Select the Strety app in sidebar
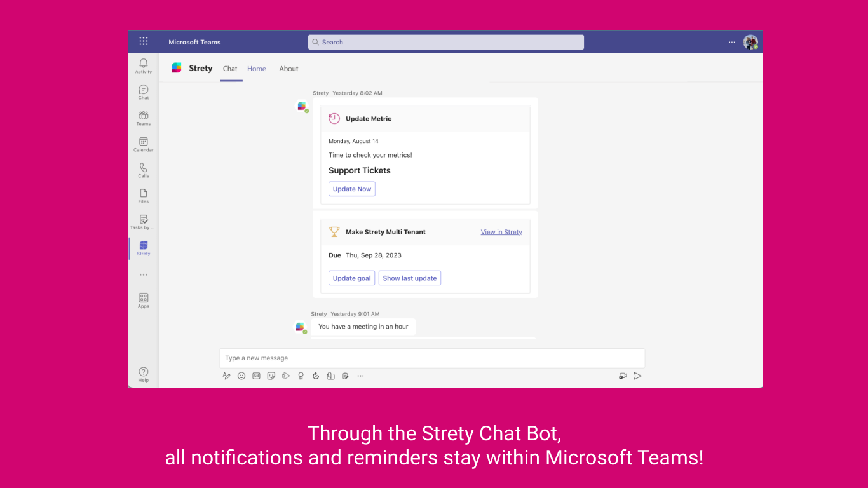Screen dimensions: 868x488 [144, 248]
